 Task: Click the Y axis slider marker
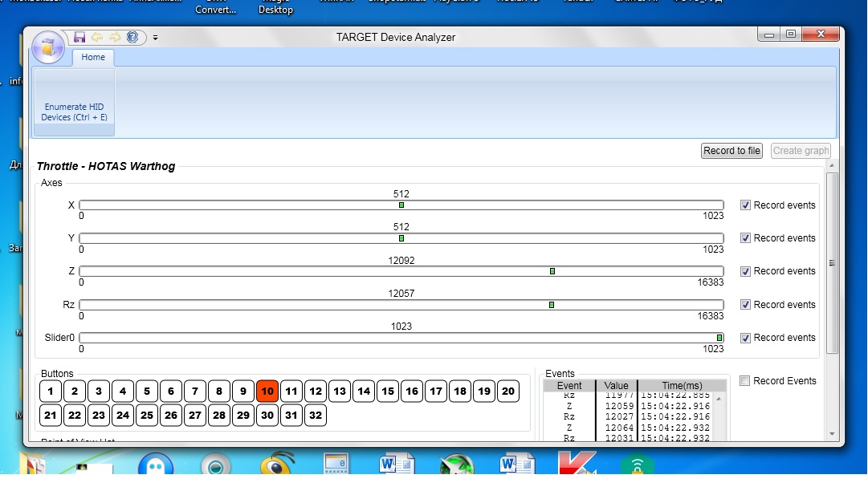click(401, 238)
